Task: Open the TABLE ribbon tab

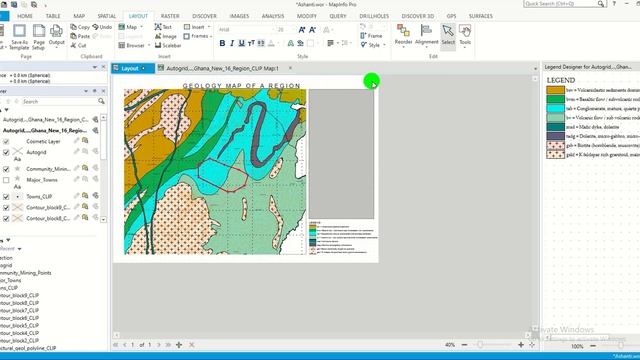Action: [53, 16]
